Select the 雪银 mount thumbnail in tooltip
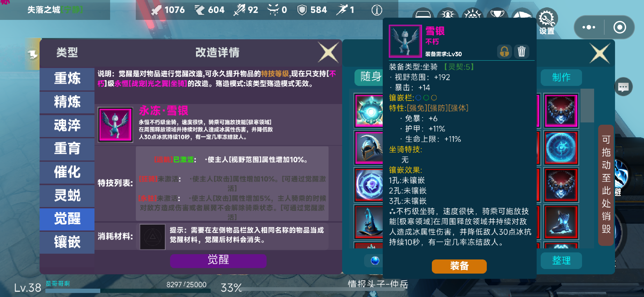The height and width of the screenshot is (297, 644). coord(405,41)
